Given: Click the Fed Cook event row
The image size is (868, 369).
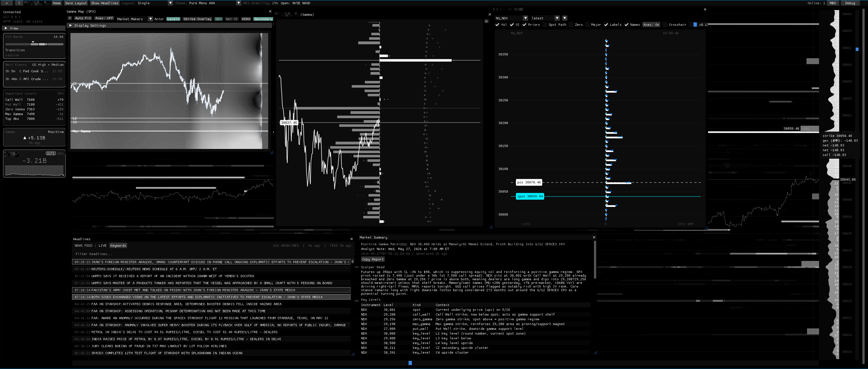Looking at the screenshot, I should click(x=34, y=71).
